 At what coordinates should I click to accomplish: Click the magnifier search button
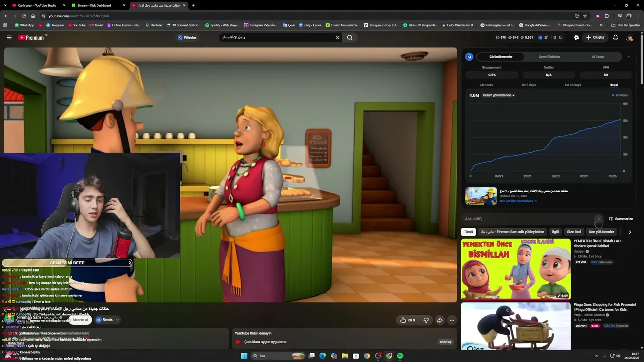point(350,37)
